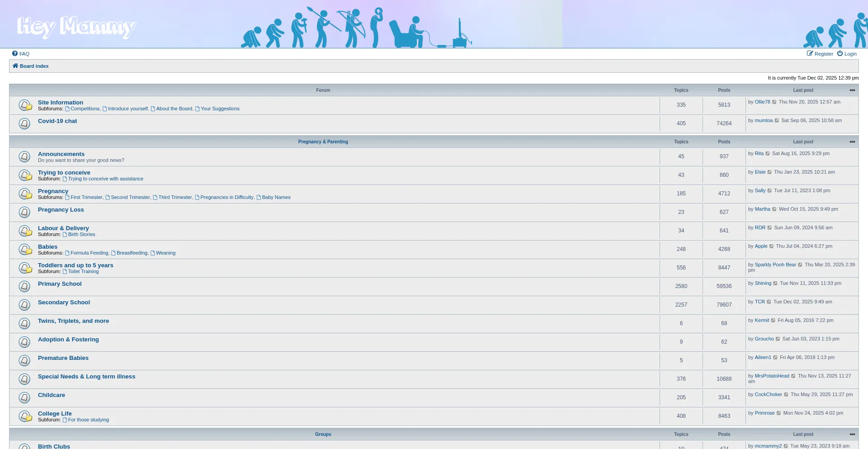Click the Hey Mammy site logo
868x449 pixels.
pos(76,26)
